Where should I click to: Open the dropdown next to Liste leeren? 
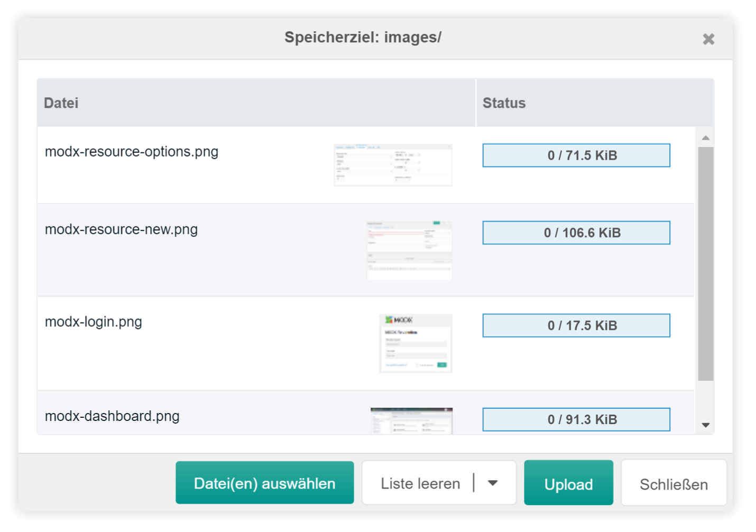tap(493, 482)
